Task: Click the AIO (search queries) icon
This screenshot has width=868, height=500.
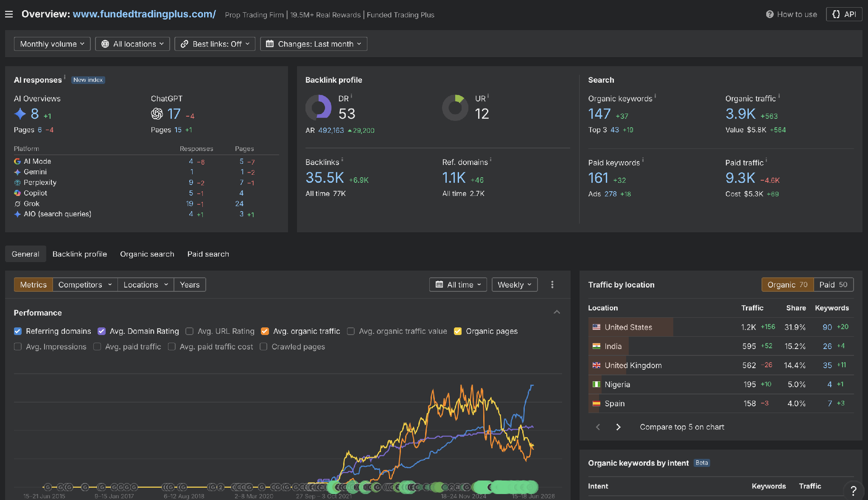Action: tap(17, 214)
